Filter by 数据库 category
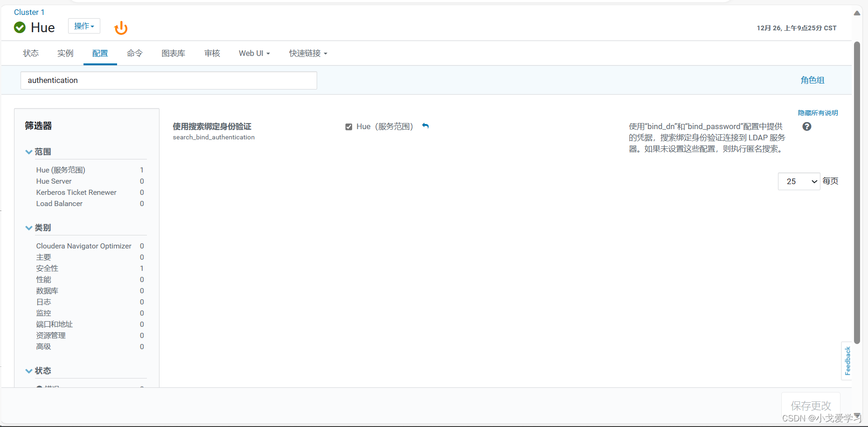868x427 pixels. pos(48,291)
